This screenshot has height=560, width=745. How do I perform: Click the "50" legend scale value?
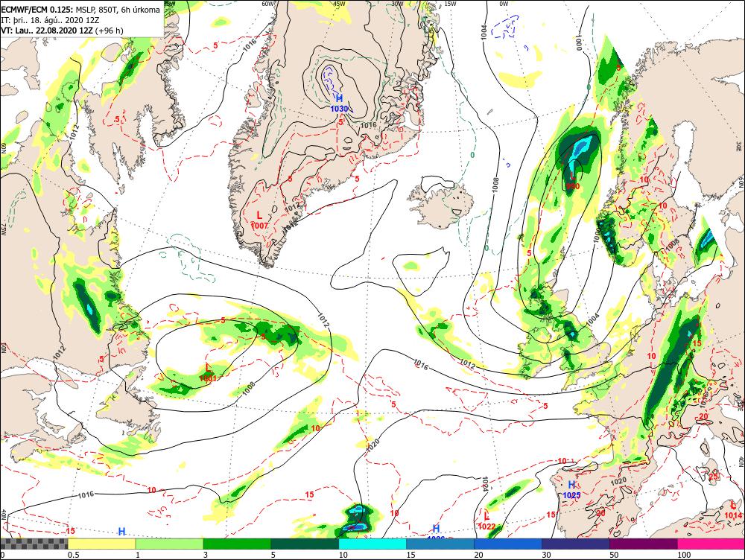[x=614, y=555]
